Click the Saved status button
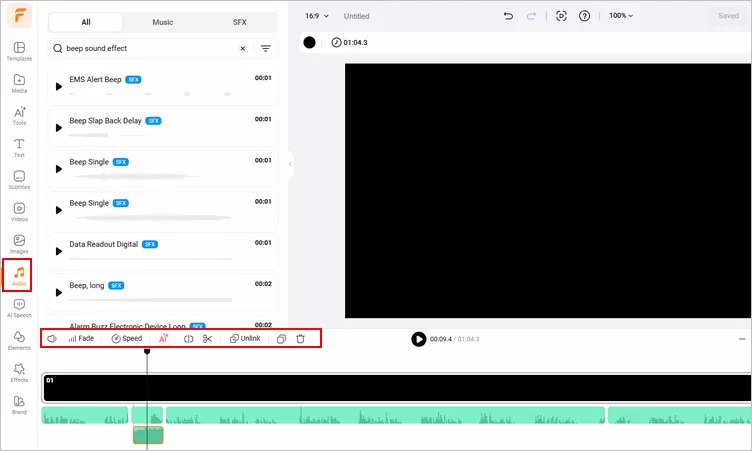This screenshot has height=451, width=752. point(728,16)
